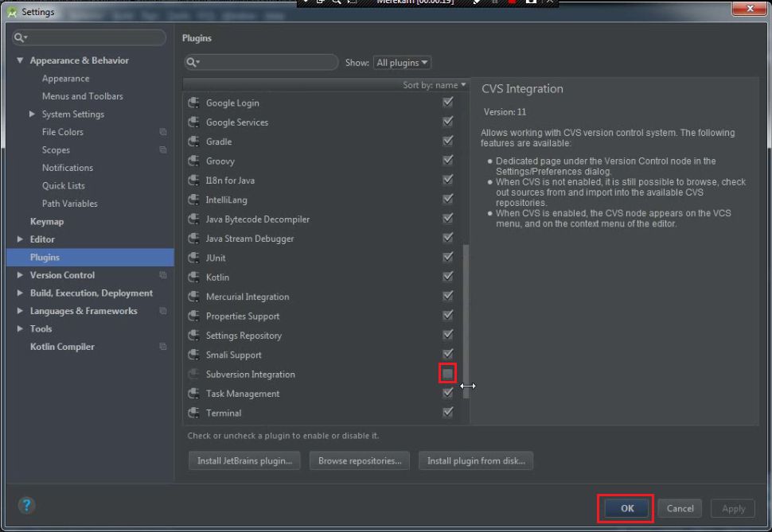Toggle the Mercurial Integration checkbox
The height and width of the screenshot is (532, 772).
click(447, 296)
